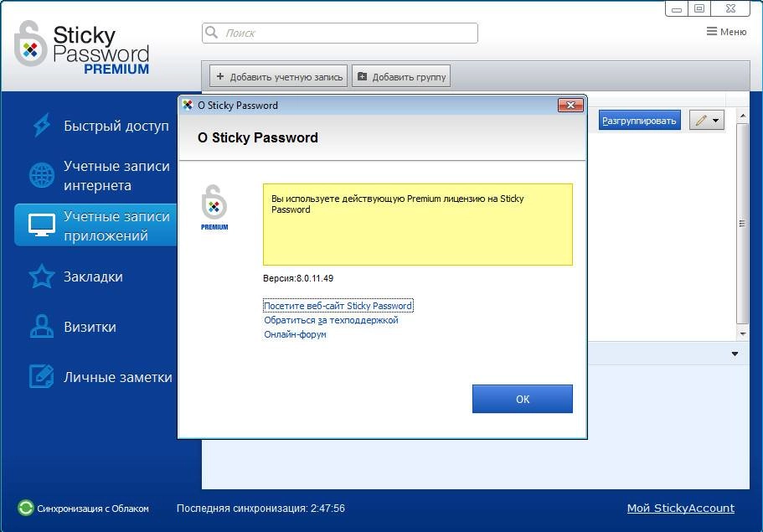Image resolution: width=763 pixels, height=532 pixels.
Task: Maximize the main Sticky Password window
Action: click(x=699, y=8)
